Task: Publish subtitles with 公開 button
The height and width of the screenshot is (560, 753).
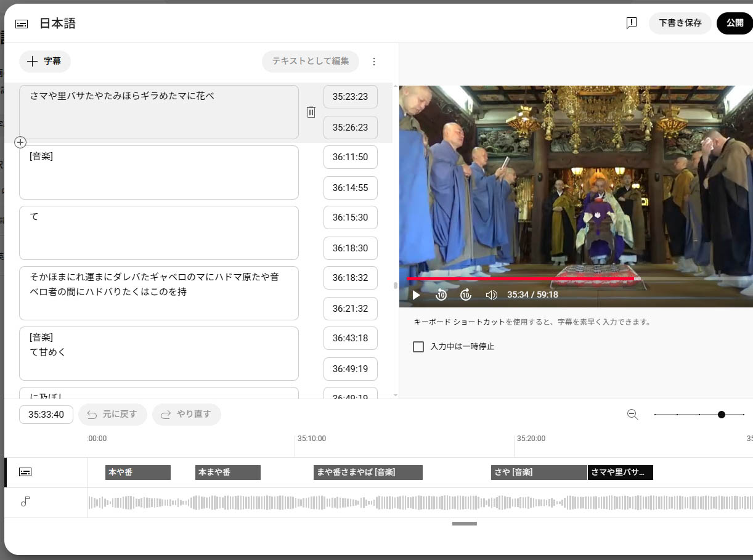Action: pyautogui.click(x=735, y=23)
